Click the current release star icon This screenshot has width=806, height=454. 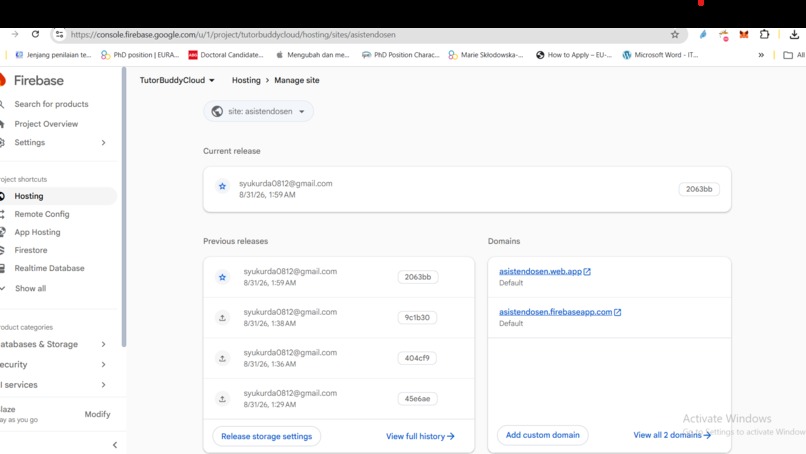(222, 186)
